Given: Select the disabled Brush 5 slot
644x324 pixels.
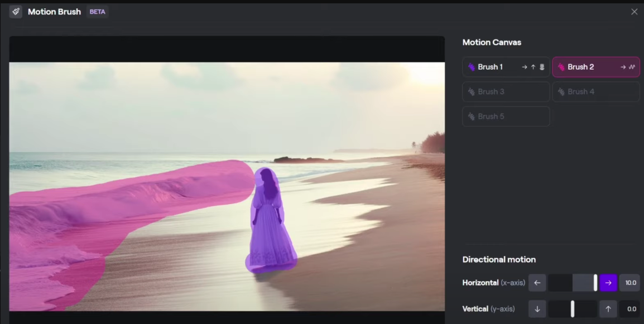Looking at the screenshot, I should (506, 116).
